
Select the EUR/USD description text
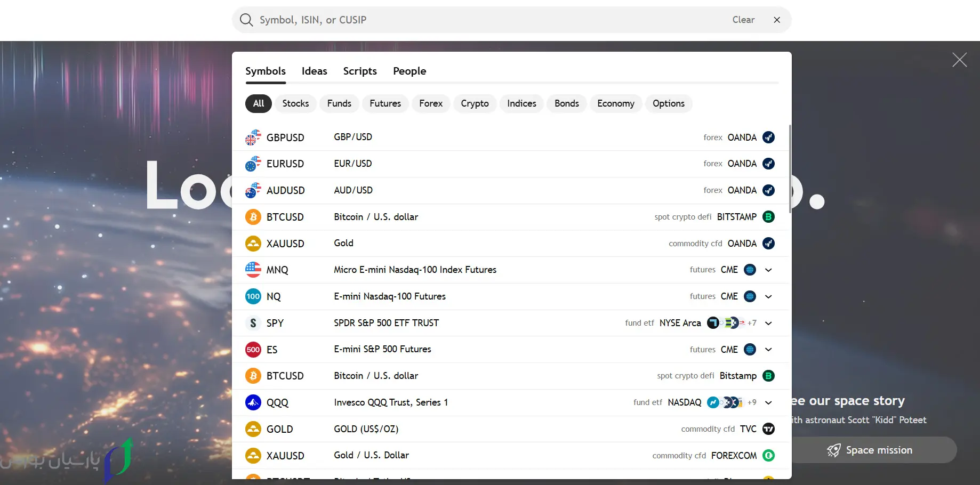[x=353, y=164]
